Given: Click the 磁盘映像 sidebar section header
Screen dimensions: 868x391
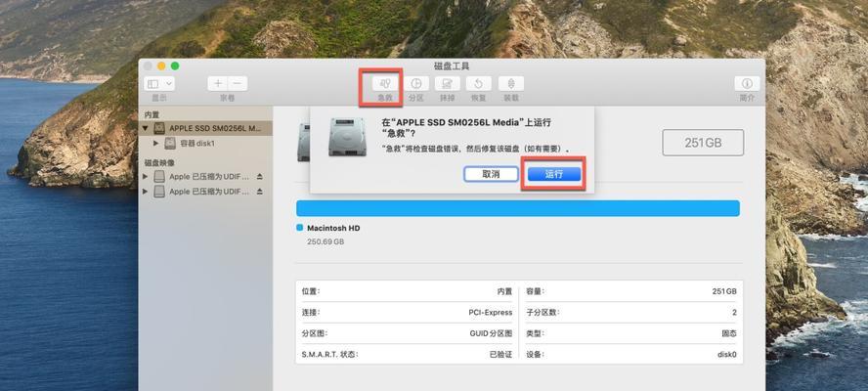Looking at the screenshot, I should click(x=159, y=163).
